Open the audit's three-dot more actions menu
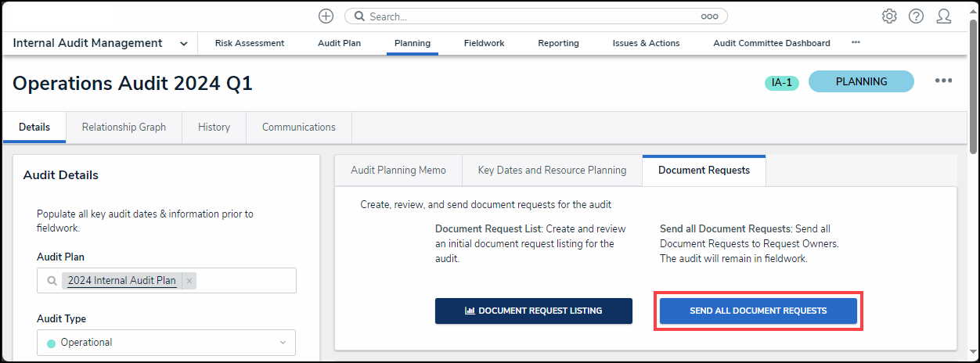Screen dimensions: 980x363 pyautogui.click(x=943, y=81)
